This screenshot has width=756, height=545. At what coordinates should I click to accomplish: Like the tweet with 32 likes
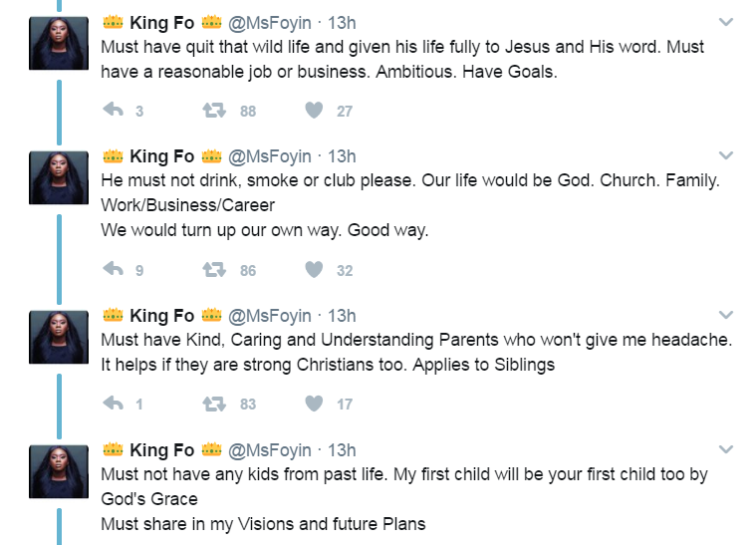coord(314,269)
